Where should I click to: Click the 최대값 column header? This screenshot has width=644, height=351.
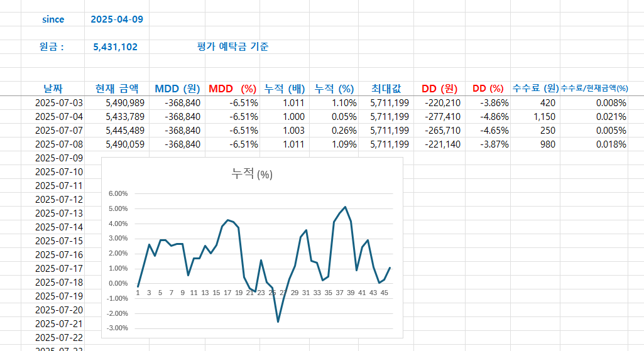coord(386,89)
